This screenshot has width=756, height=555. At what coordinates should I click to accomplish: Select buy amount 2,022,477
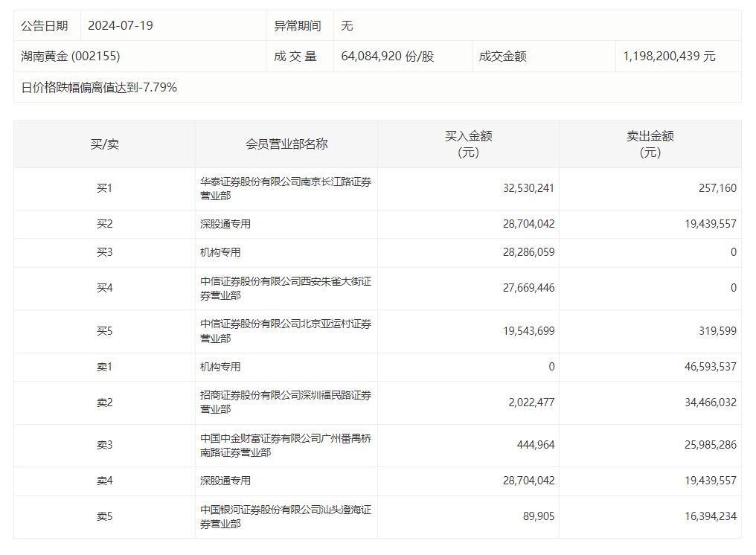pos(531,402)
